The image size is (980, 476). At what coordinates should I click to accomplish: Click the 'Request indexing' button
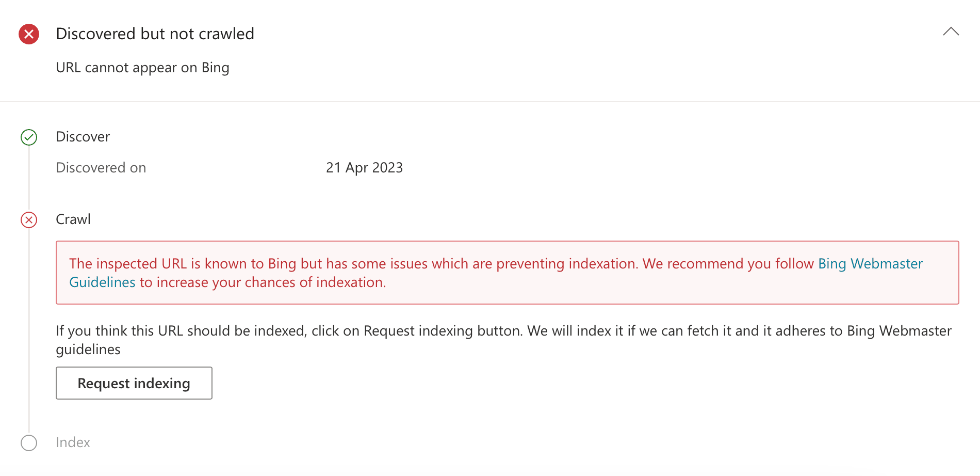point(134,383)
